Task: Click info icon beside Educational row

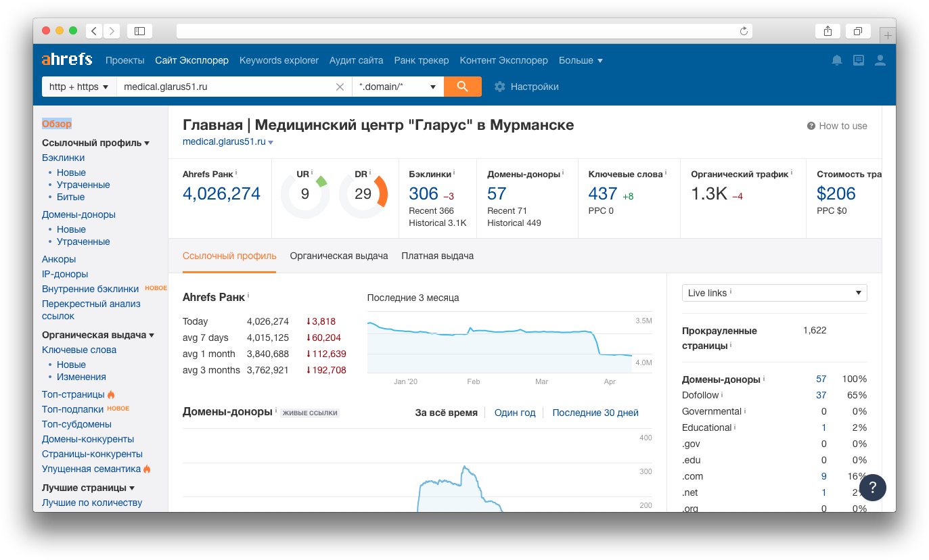Action: 735,427
